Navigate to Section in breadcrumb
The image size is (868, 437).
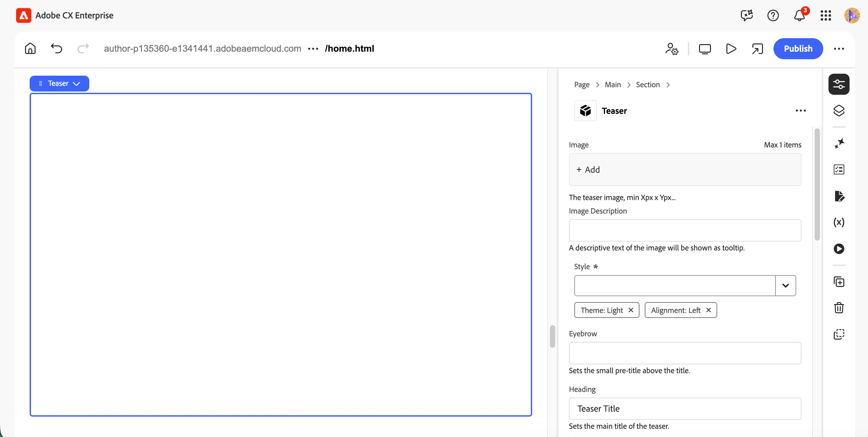pos(648,85)
